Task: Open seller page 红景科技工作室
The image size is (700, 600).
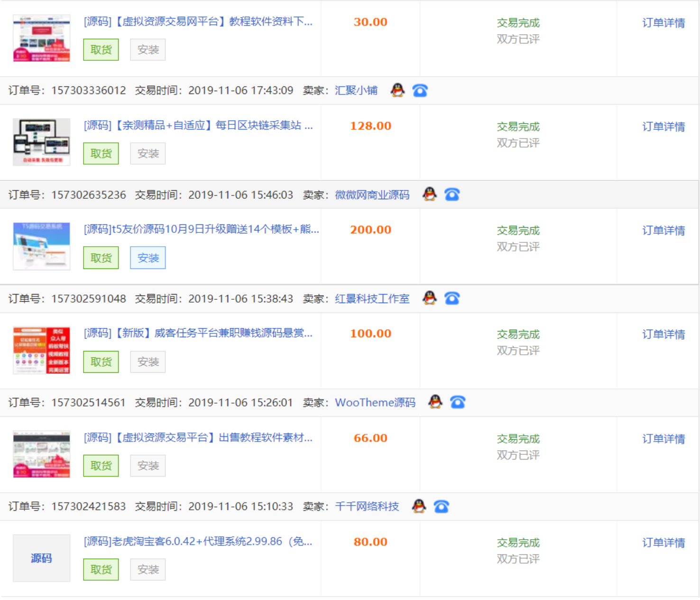Action: pos(373,298)
